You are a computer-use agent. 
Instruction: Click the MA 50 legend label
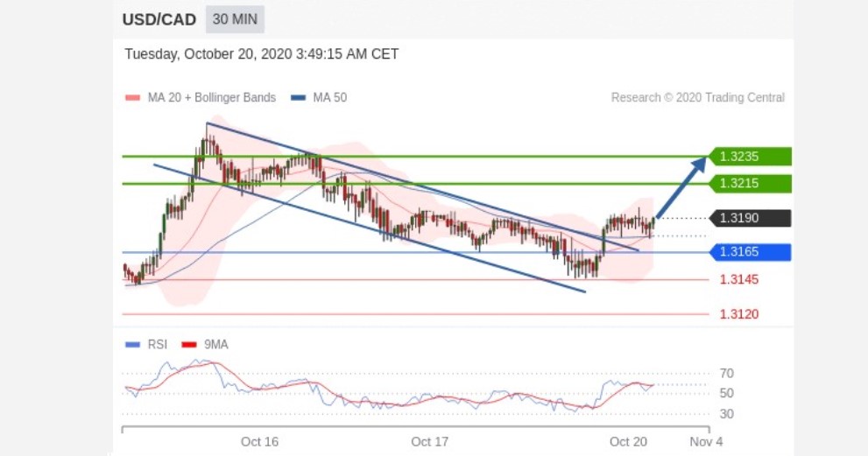[330, 98]
